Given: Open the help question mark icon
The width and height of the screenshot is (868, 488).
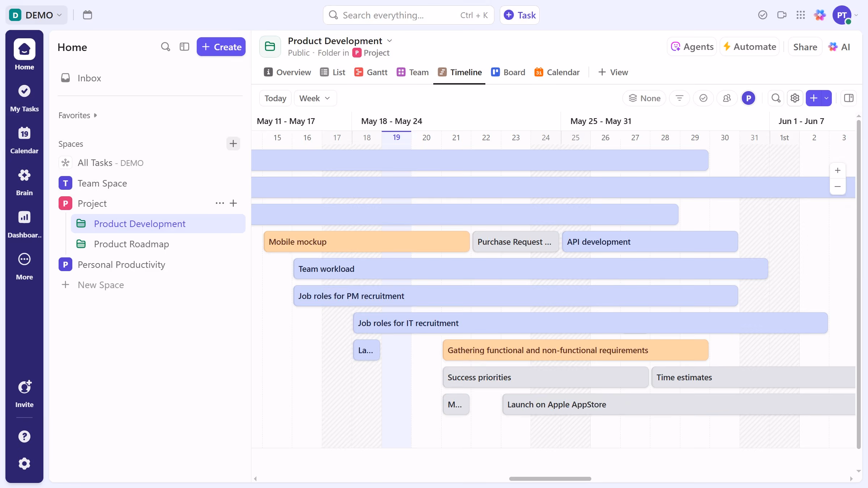Looking at the screenshot, I should click(24, 436).
